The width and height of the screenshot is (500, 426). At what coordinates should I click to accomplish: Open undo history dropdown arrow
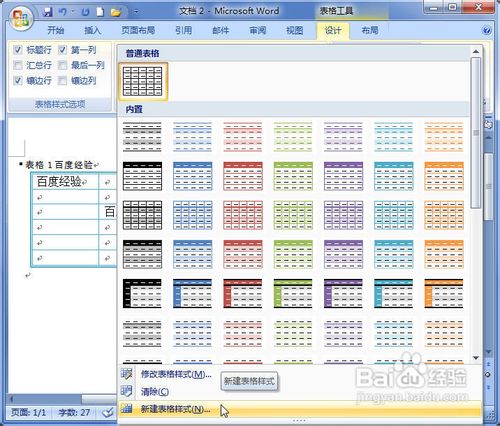point(72,13)
